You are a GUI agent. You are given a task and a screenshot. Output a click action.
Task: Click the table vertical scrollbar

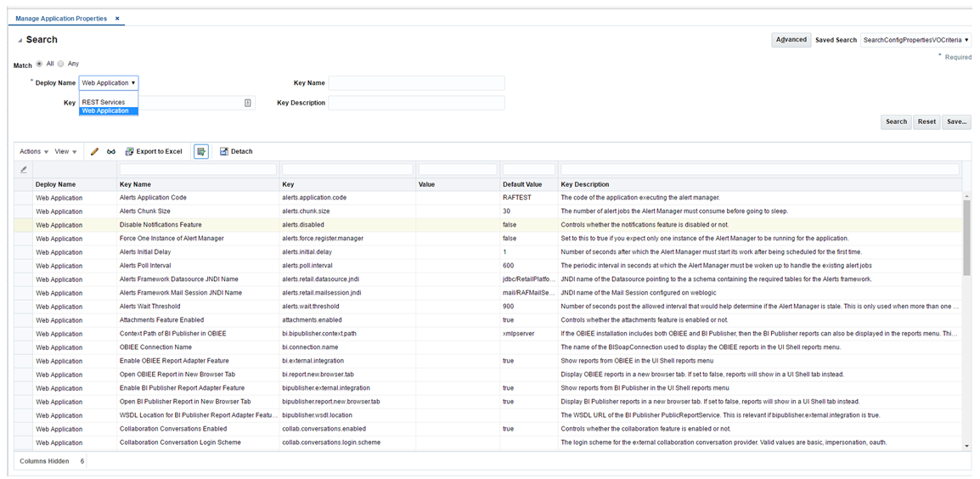(966, 238)
